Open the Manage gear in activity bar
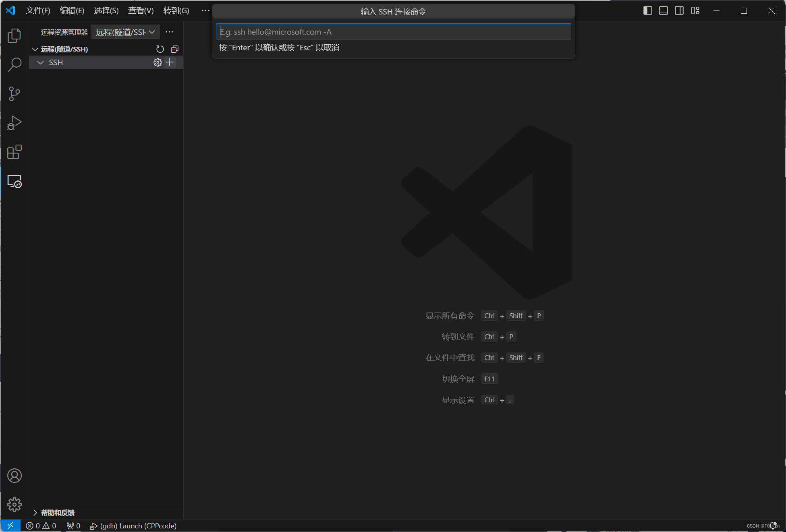The image size is (786, 532). pyautogui.click(x=15, y=504)
